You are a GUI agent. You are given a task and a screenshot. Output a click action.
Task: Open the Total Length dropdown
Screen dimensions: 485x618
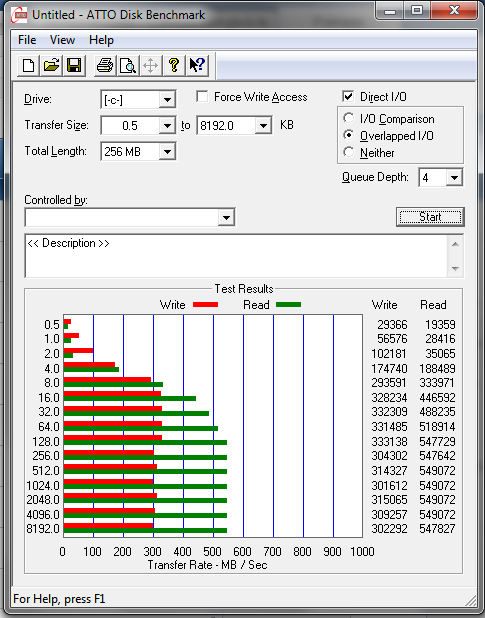[x=167, y=152]
